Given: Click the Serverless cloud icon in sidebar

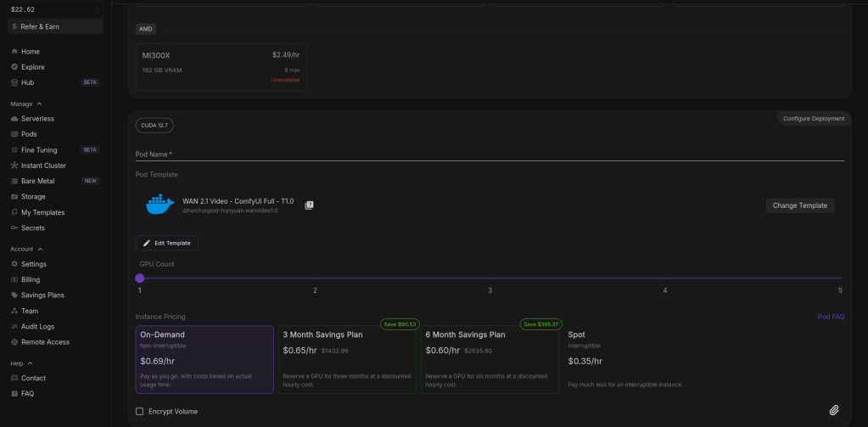Looking at the screenshot, I should [x=14, y=119].
